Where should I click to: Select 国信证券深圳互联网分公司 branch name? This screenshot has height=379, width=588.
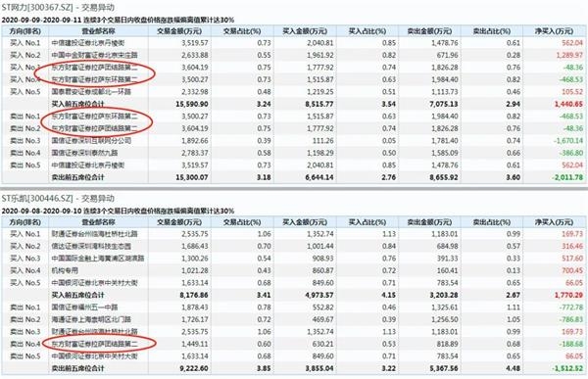[x=91, y=141]
